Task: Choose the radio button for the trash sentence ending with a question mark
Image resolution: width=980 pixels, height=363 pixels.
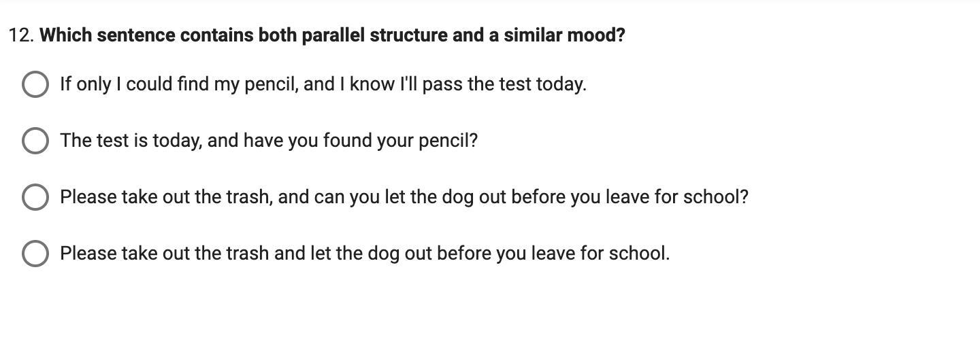Action: (x=35, y=197)
